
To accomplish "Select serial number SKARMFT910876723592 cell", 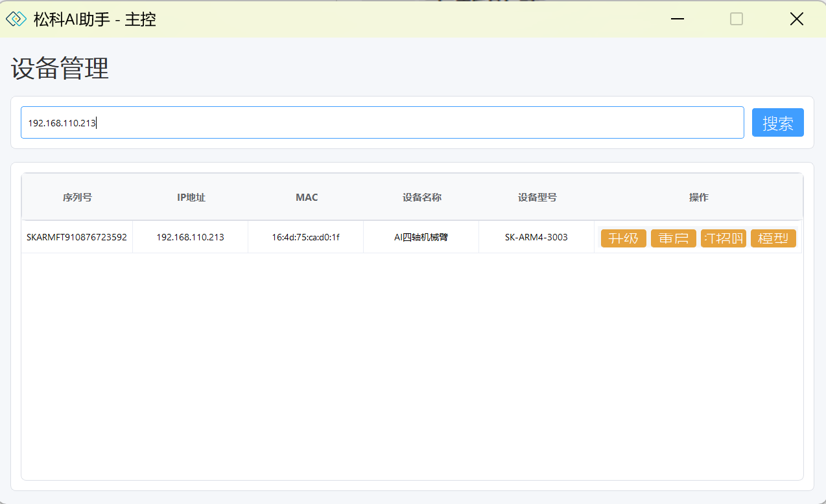I will [77, 237].
